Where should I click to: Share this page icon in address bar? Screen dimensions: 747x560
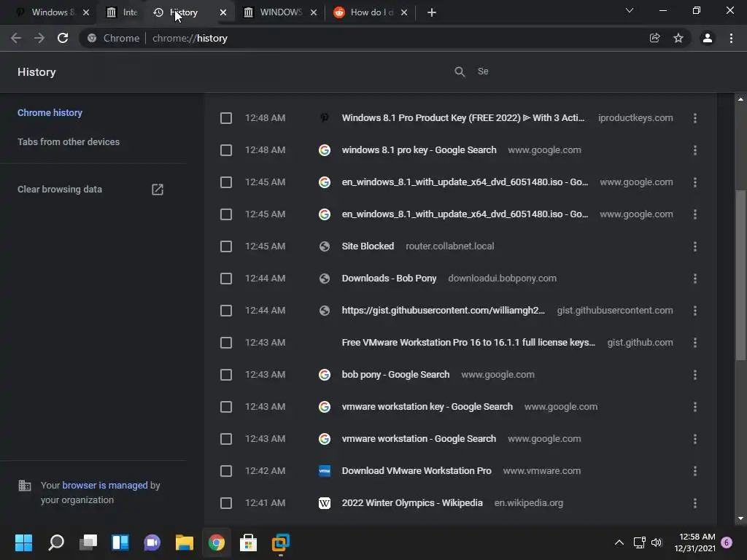point(654,38)
